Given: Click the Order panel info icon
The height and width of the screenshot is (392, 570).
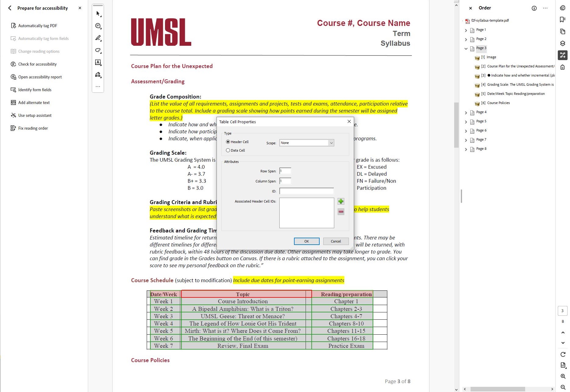Looking at the screenshot, I should [534, 8].
